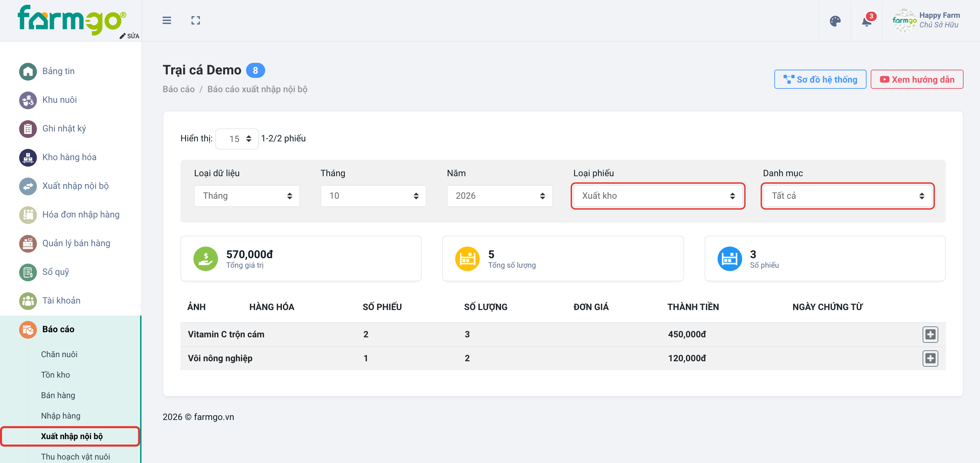Click the Tổng giá trị 570,000đ card
This screenshot has height=463, width=980.
(301, 259)
